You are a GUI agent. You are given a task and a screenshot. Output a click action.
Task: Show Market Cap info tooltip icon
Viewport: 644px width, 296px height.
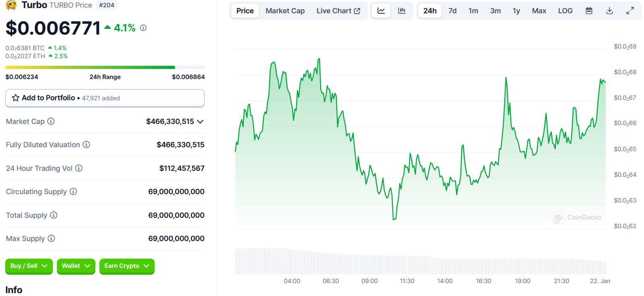pos(51,121)
